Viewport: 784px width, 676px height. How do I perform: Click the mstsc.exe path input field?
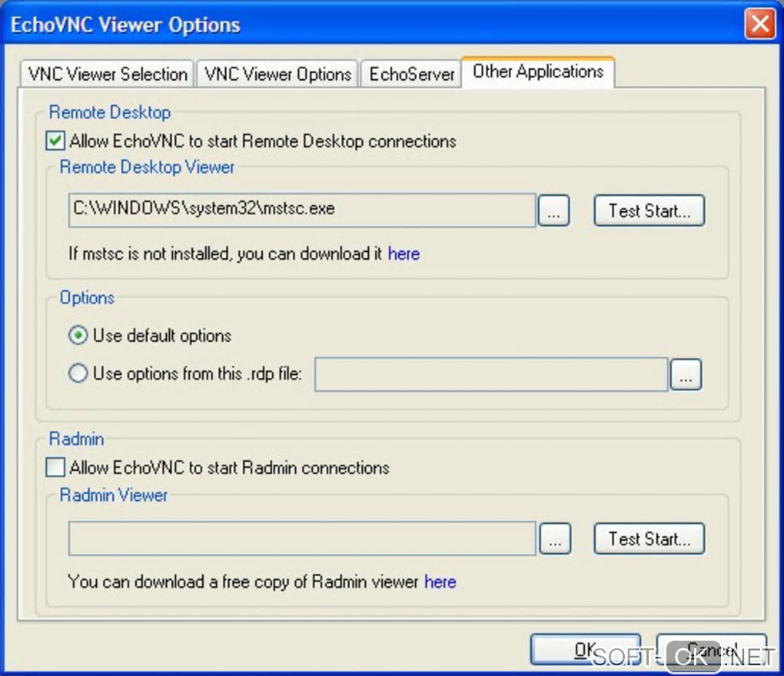[302, 210]
